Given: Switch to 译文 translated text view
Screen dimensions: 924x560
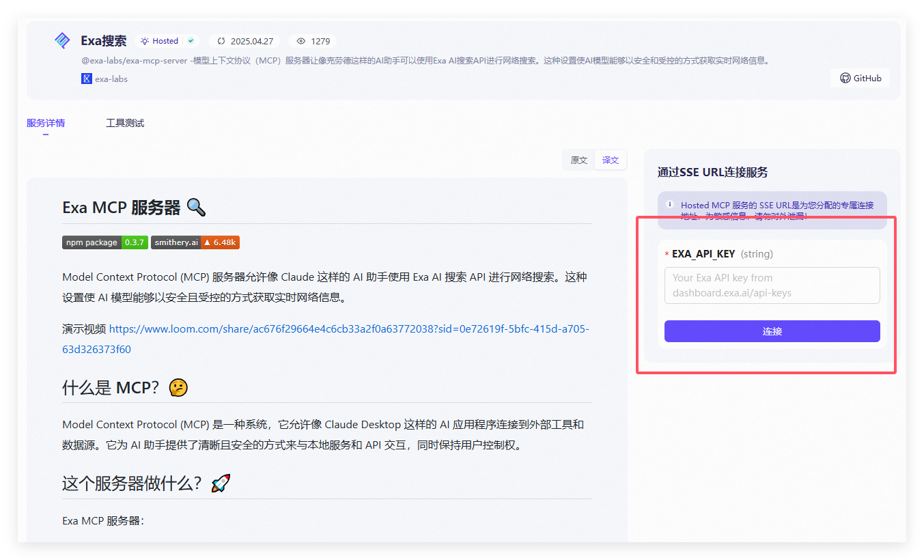Looking at the screenshot, I should [x=610, y=160].
